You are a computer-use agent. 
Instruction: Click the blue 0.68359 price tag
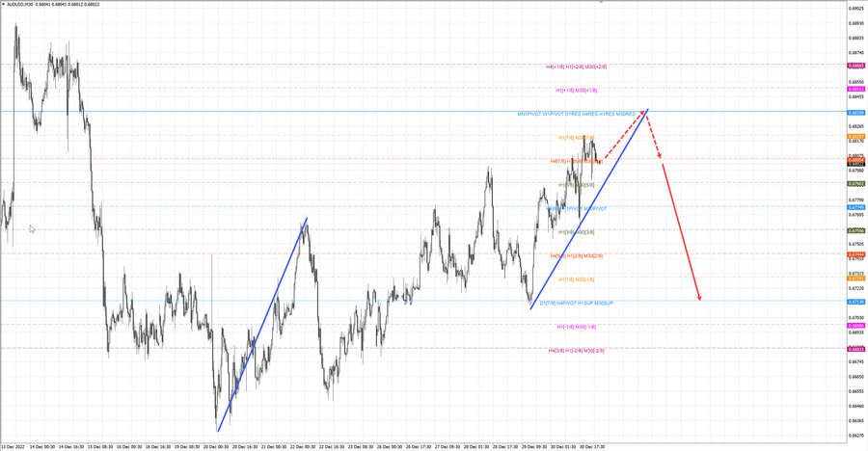(856, 113)
